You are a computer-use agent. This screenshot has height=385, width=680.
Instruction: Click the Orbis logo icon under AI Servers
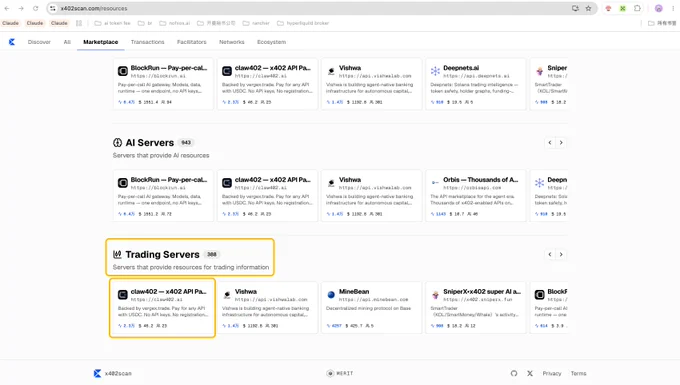pos(435,183)
